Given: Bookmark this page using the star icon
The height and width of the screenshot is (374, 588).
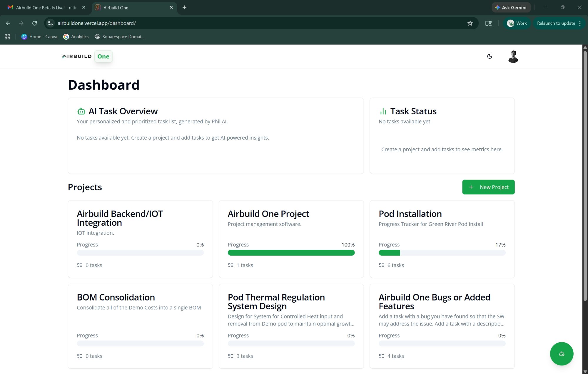Looking at the screenshot, I should [470, 23].
